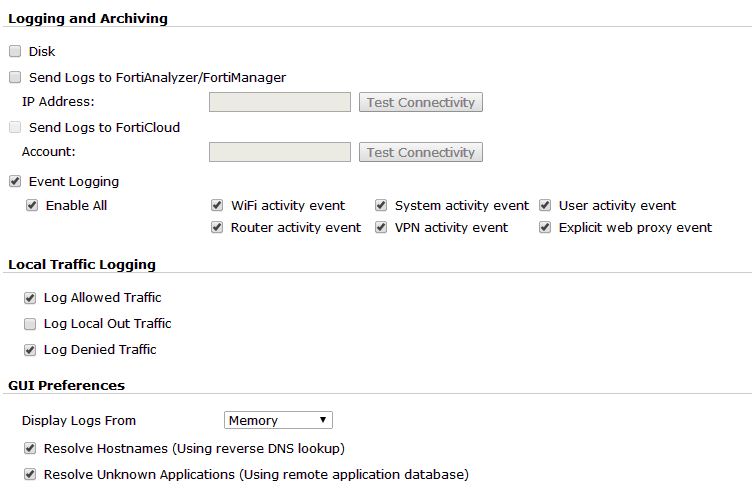The width and height of the screenshot is (752, 492).
Task: Disable Router activity event logging
Action: tap(217, 227)
